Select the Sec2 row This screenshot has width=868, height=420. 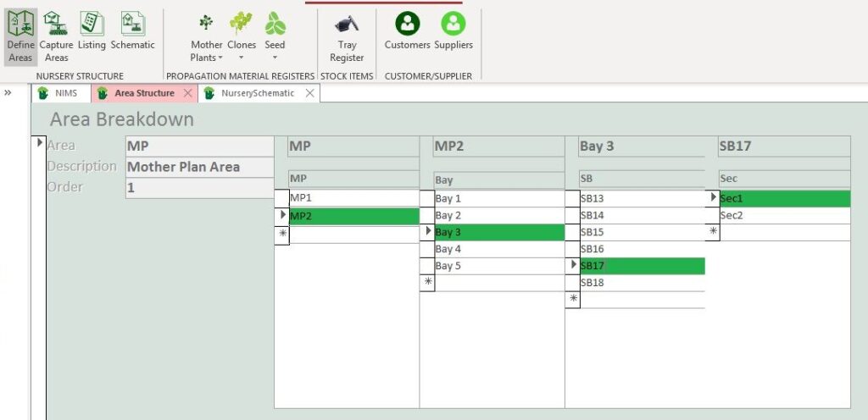(x=783, y=216)
